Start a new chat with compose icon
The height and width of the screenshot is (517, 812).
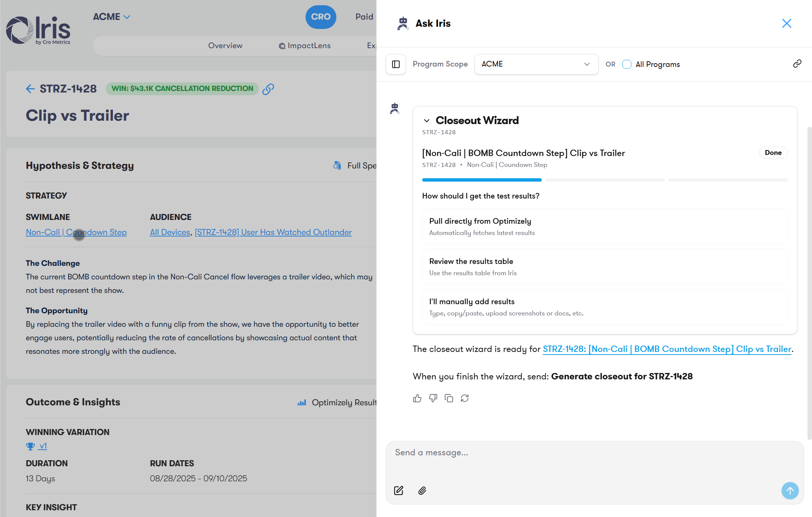coord(398,491)
